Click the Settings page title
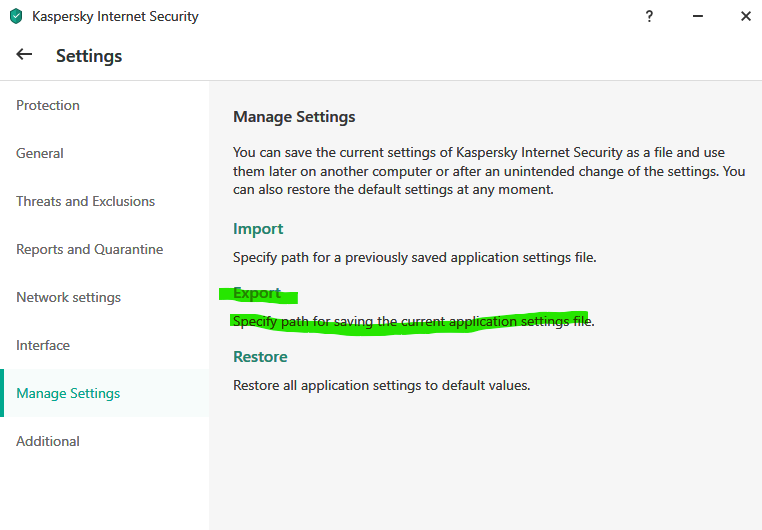 pyautogui.click(x=89, y=56)
